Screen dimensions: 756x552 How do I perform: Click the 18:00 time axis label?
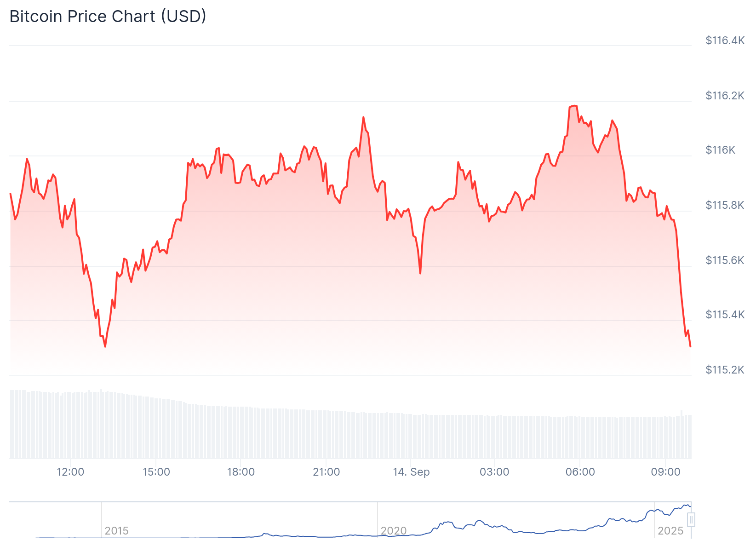[x=241, y=472]
